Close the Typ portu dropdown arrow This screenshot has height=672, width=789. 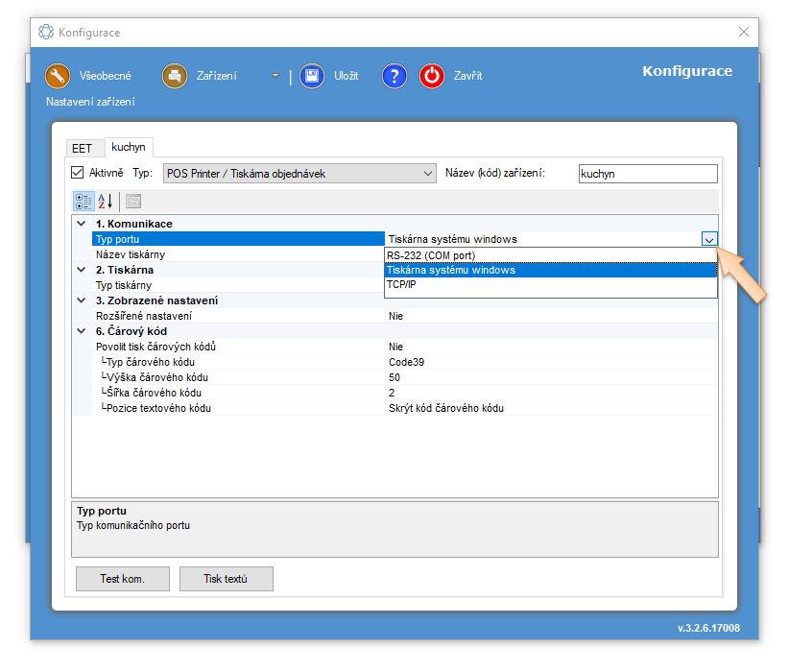point(708,240)
